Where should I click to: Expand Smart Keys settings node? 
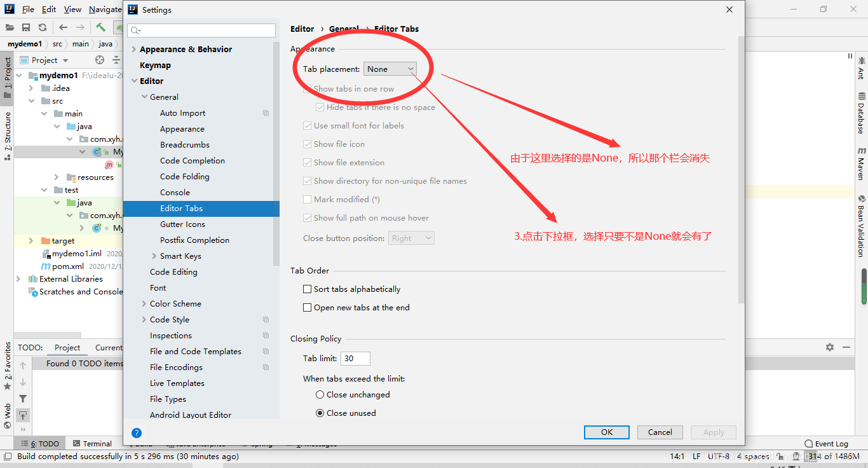point(154,256)
